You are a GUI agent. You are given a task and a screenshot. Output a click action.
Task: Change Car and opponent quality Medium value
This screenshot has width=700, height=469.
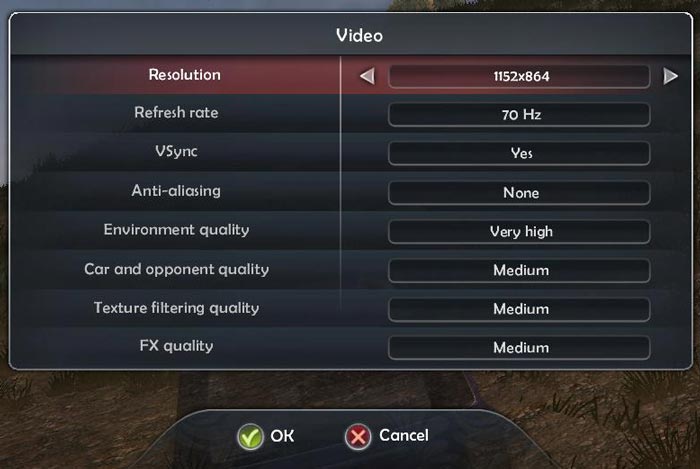(519, 270)
